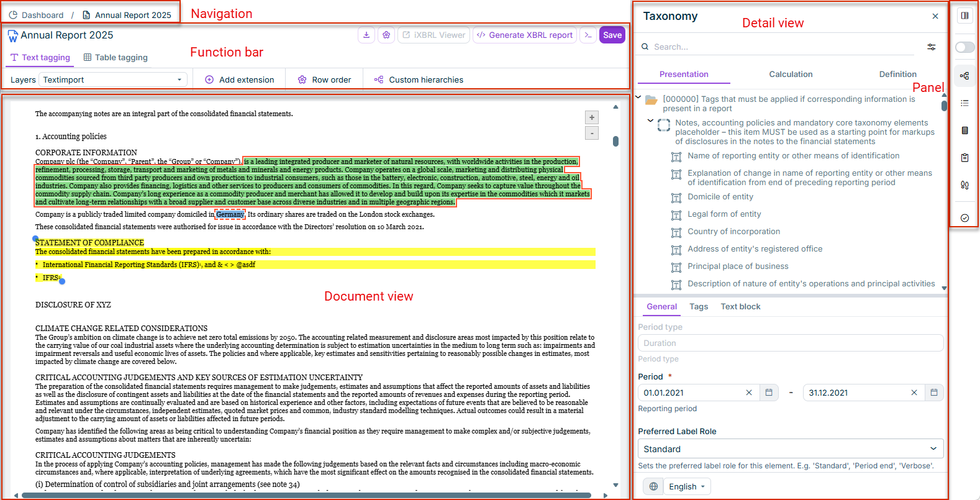Collapse the [000000] Tags folder node
980x500 pixels.
(x=638, y=97)
